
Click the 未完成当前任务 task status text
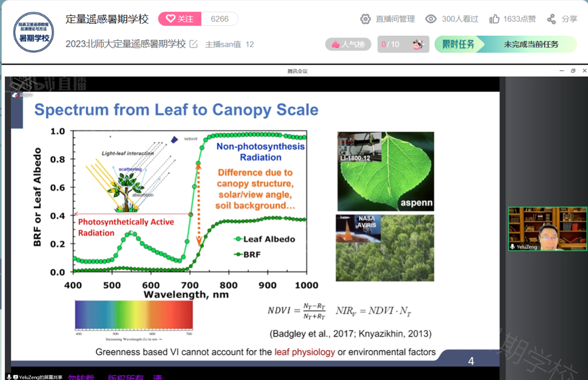(531, 44)
